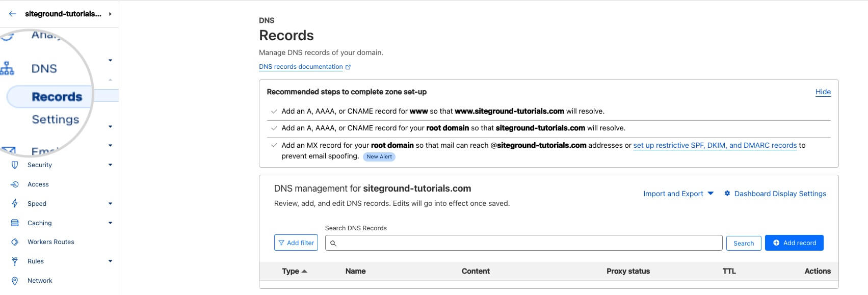Click the Caching storage icon

(15, 223)
